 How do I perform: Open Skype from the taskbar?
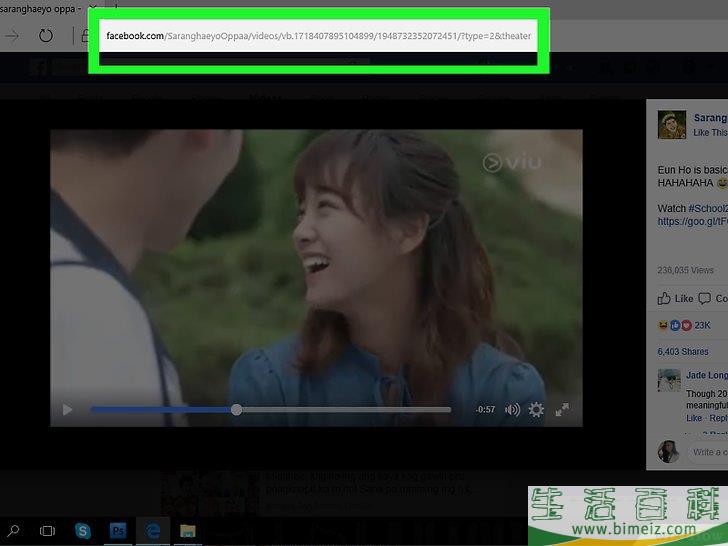click(83, 530)
